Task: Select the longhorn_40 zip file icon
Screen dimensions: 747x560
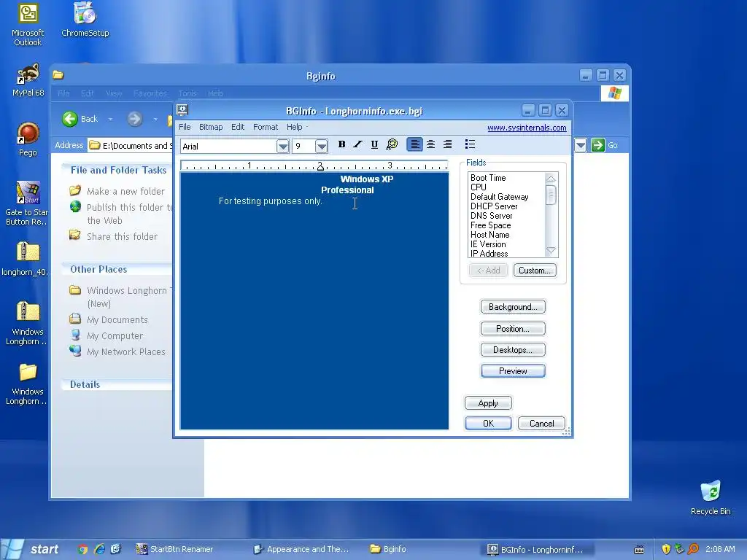Action: [x=27, y=259]
